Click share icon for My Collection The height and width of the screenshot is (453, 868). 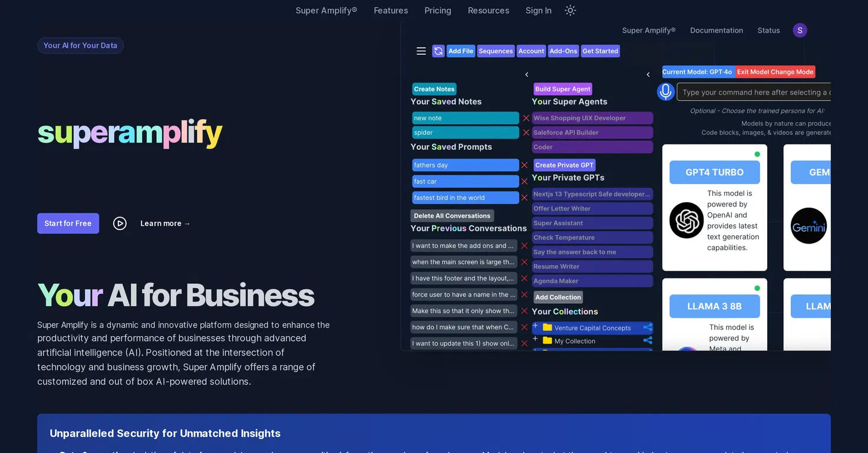(x=648, y=340)
